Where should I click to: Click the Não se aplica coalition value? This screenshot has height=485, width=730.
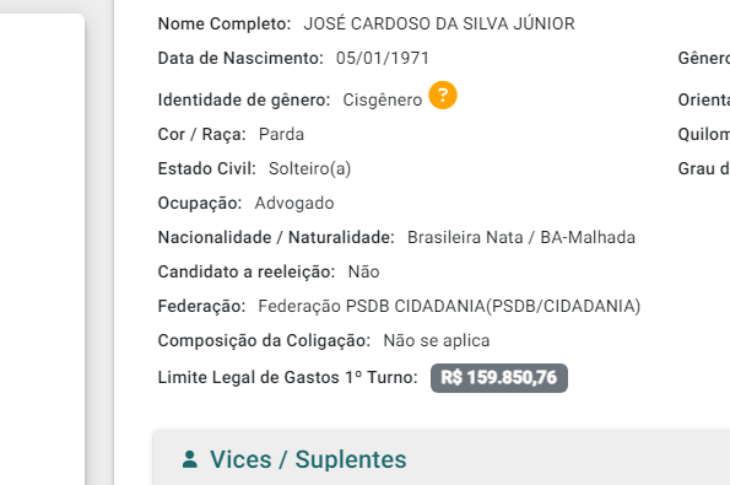pyautogui.click(x=436, y=341)
